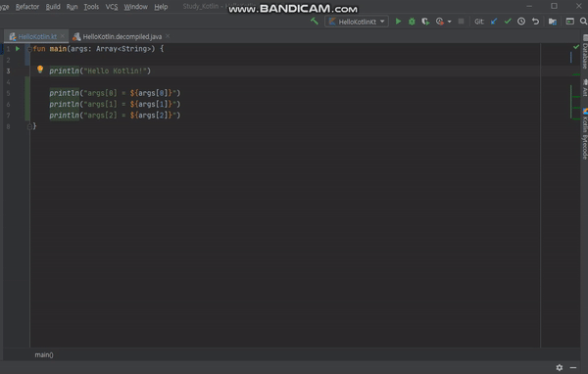
Task: Open Project Structure folder icon
Action: [553, 22]
